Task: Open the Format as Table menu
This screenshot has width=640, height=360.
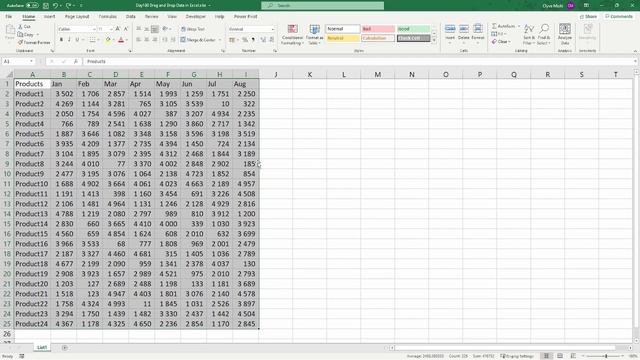Action: point(314,35)
